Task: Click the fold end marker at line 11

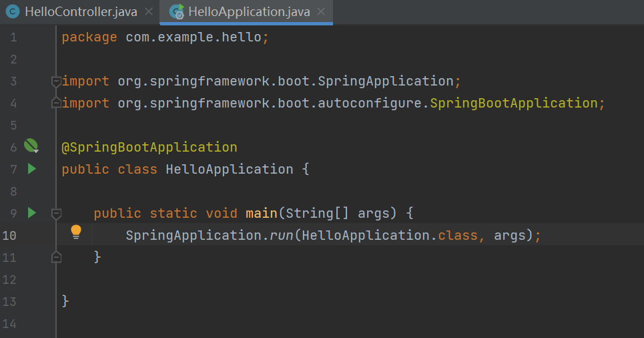Action: [56, 257]
